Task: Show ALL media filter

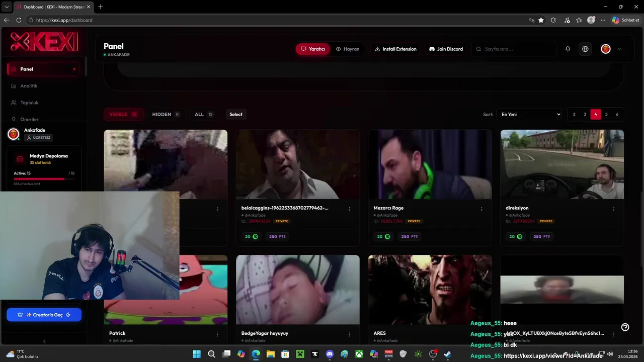Action: (204, 114)
